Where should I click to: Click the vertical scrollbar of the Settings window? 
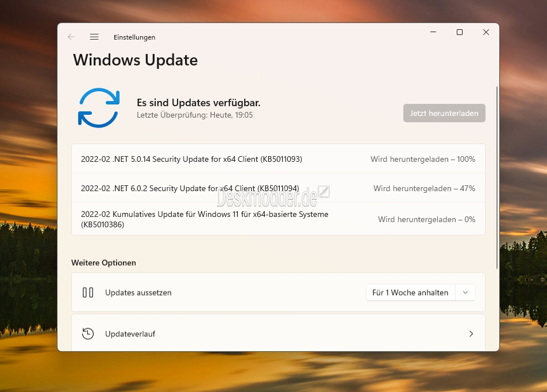coord(497,178)
